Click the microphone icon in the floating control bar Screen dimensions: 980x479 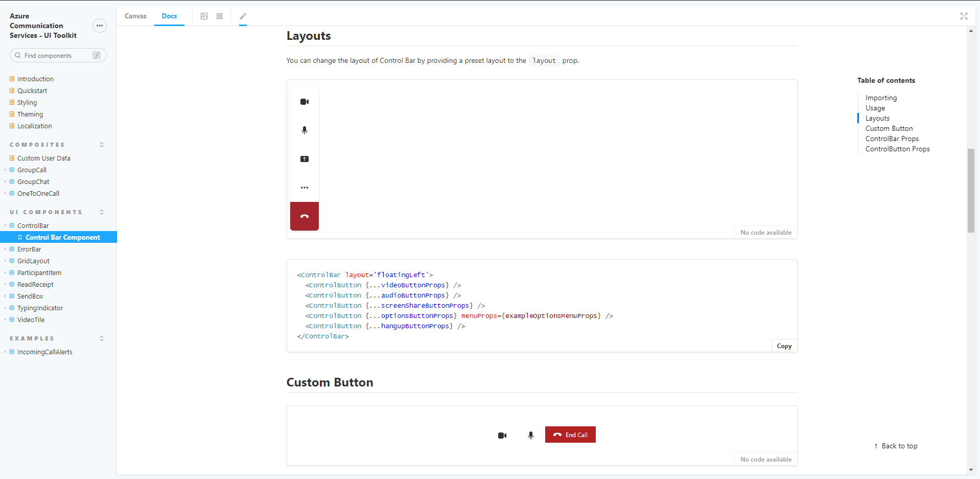(x=304, y=130)
